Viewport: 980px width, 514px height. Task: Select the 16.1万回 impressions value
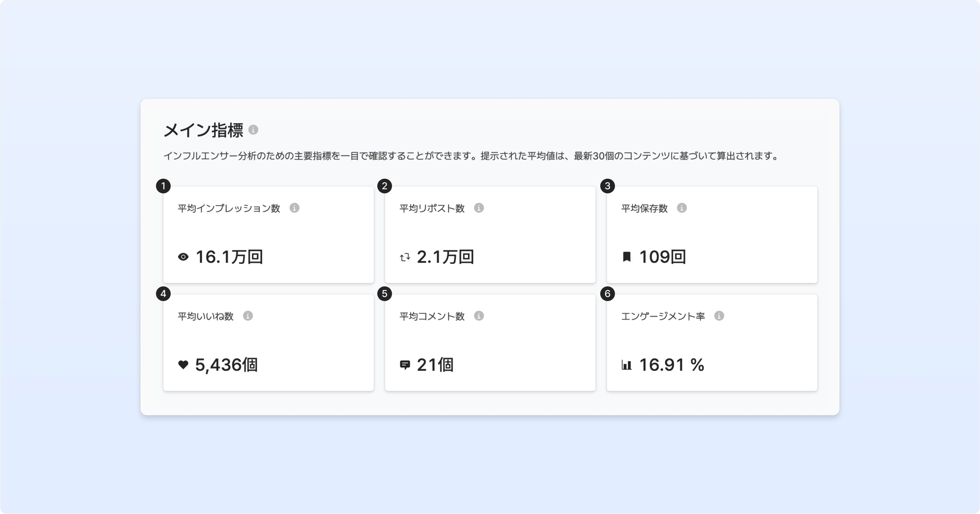point(229,257)
